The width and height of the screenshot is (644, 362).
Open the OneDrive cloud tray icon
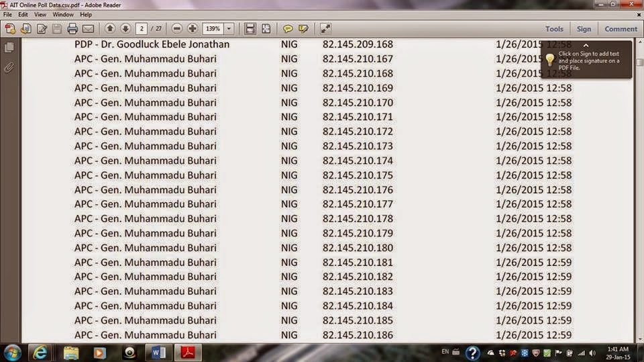[491, 353]
